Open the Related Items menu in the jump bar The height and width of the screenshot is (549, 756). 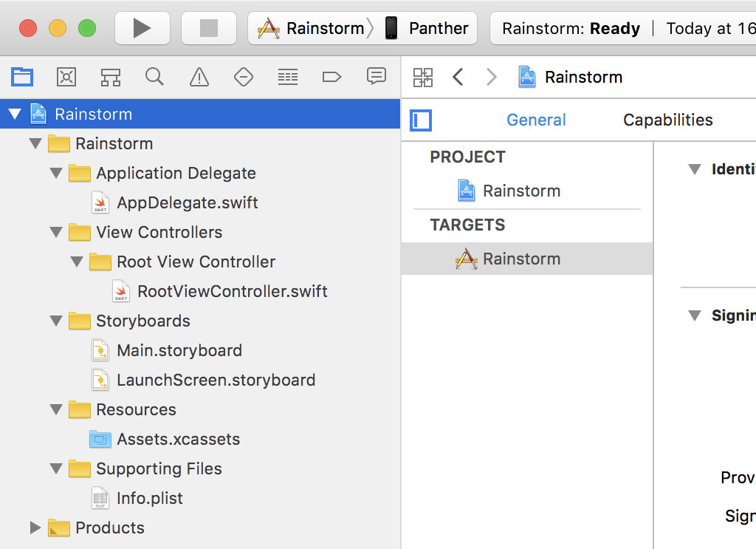pos(423,76)
